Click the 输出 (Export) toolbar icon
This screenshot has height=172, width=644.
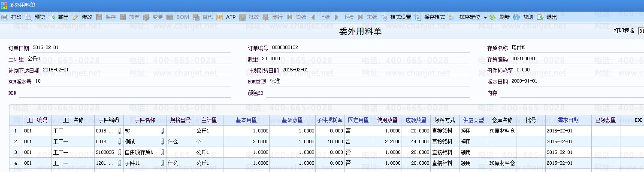tap(52, 17)
